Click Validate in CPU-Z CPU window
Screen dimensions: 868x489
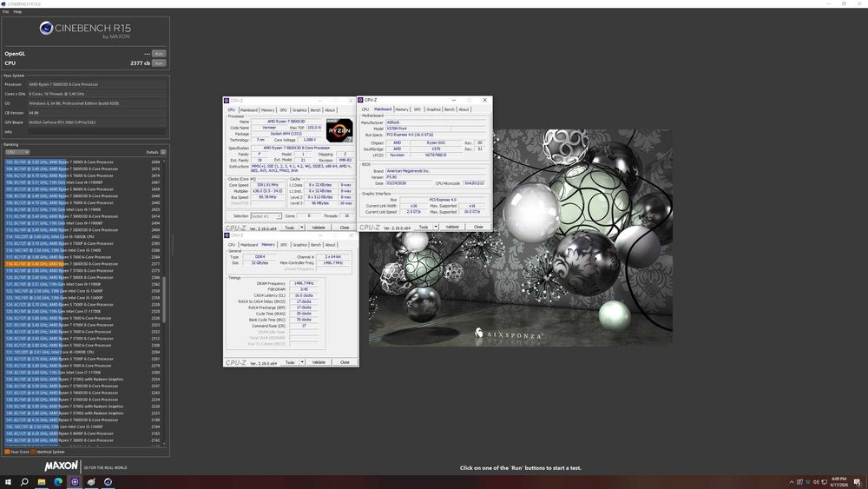pos(319,228)
